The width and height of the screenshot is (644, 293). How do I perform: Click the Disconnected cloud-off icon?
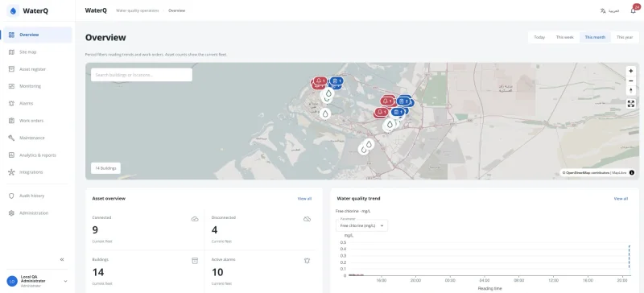[307, 219]
